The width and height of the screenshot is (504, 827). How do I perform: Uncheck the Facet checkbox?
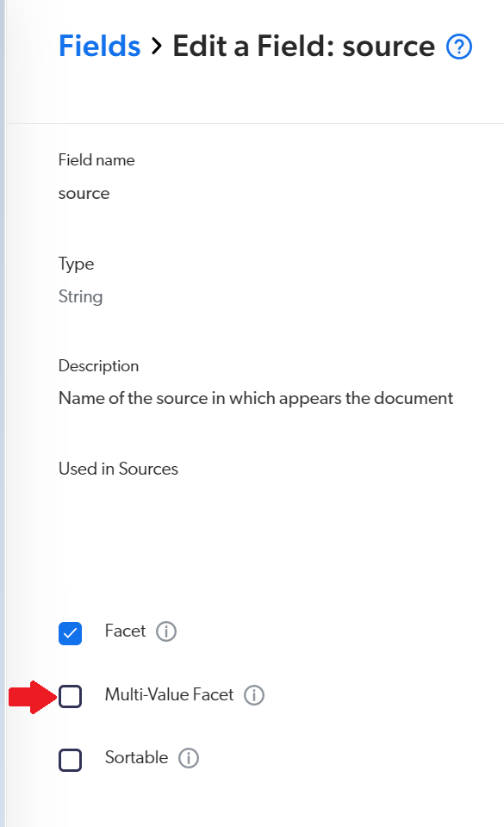tap(70, 632)
